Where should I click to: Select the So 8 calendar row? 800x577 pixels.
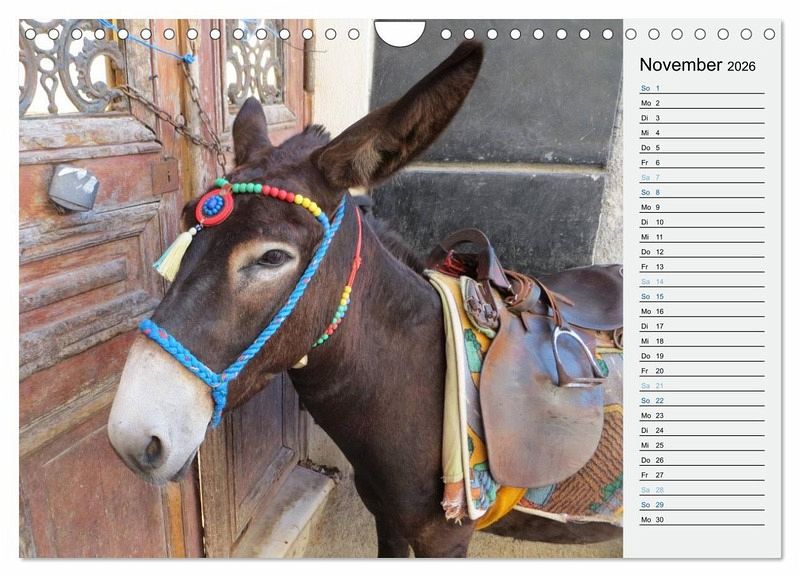[702, 192]
